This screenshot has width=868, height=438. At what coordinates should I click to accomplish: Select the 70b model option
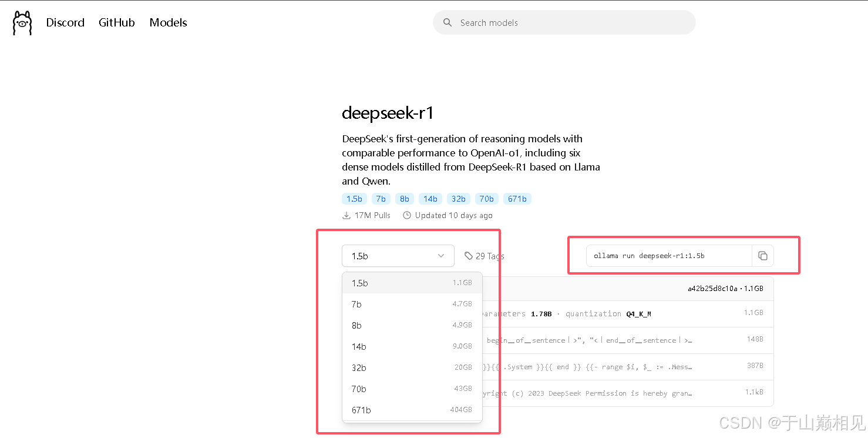click(412, 389)
